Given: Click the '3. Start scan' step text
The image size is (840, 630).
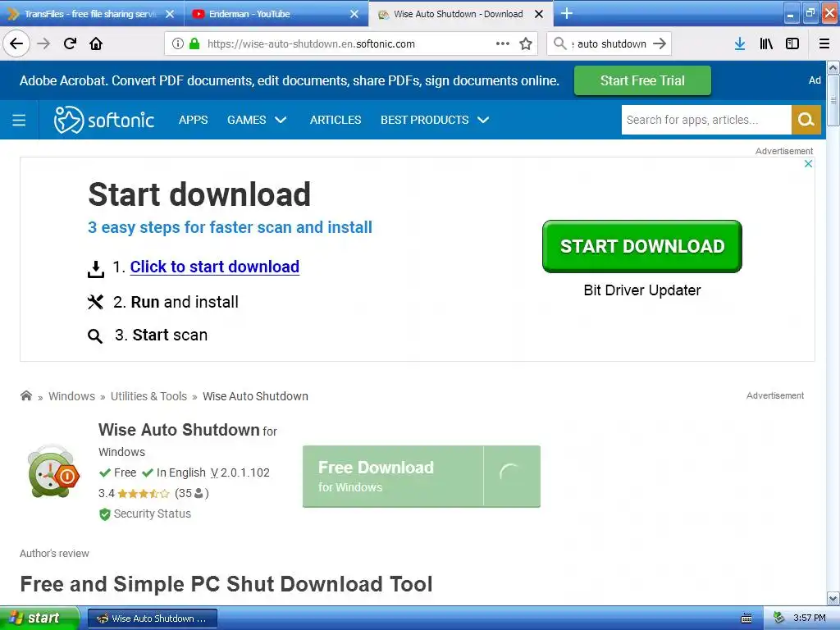Looking at the screenshot, I should 161,335.
